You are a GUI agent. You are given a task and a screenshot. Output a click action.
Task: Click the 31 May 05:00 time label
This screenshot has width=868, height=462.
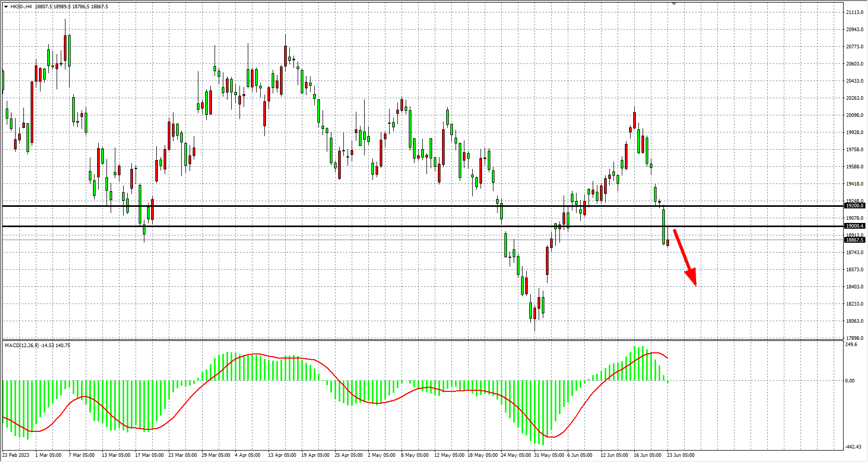click(549, 455)
